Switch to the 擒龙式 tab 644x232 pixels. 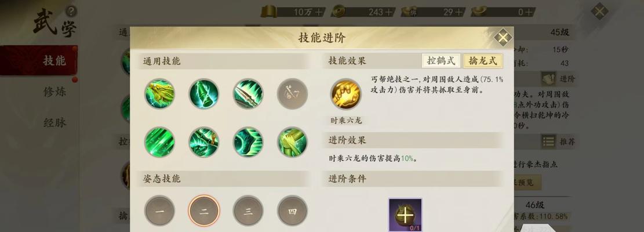click(x=483, y=61)
